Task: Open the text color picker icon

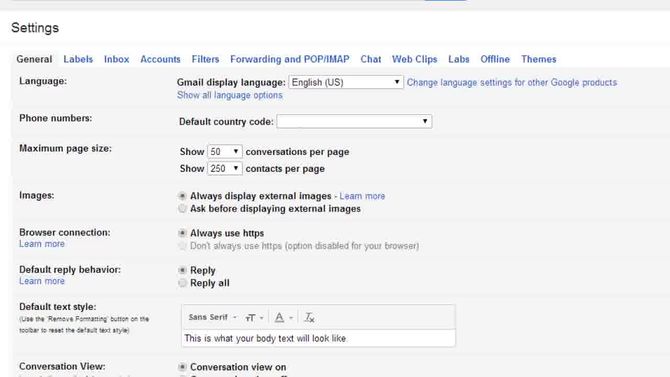Action: 283,318
